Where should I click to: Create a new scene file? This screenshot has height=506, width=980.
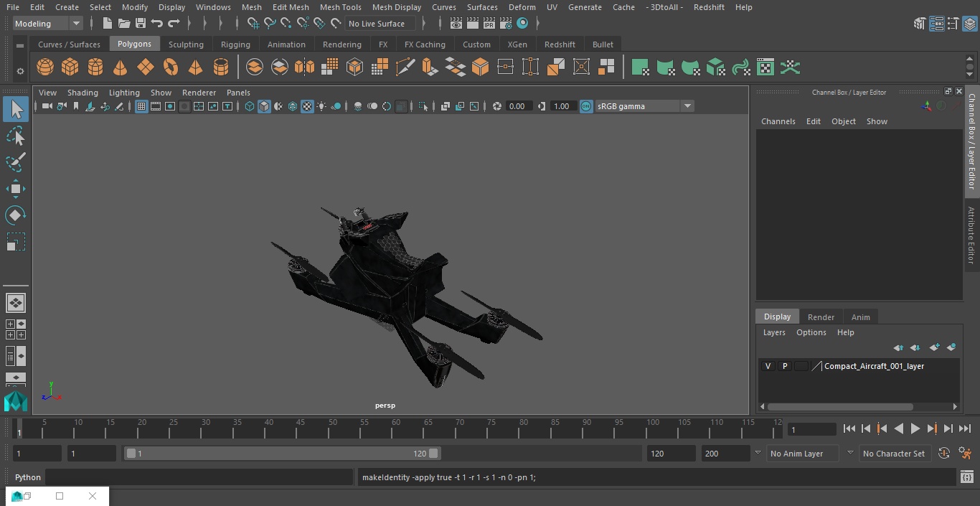pos(108,24)
